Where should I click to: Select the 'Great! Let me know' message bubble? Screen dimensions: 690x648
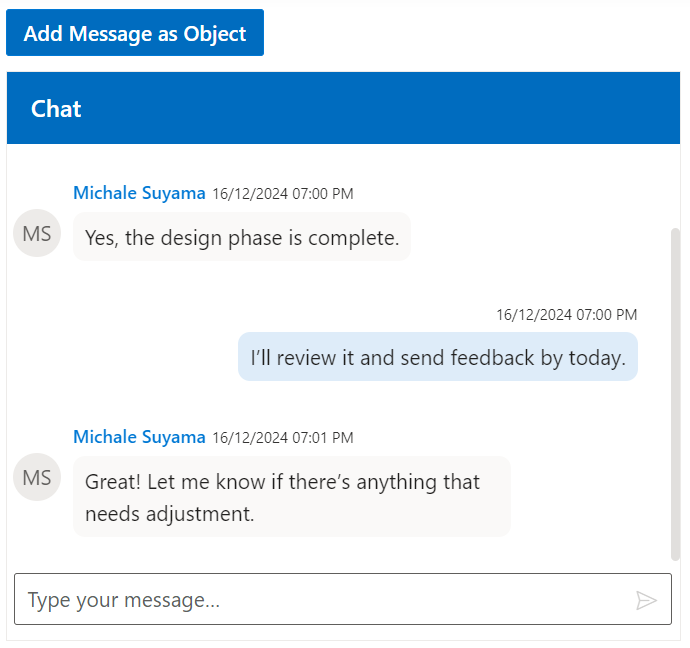point(291,497)
